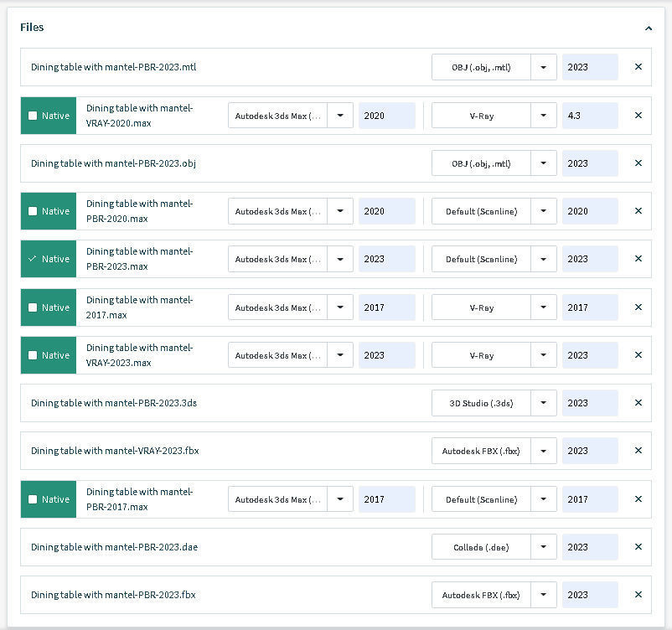Mark mantel-2017.max as Native
Screen dimensions: 672x630
click(33, 307)
